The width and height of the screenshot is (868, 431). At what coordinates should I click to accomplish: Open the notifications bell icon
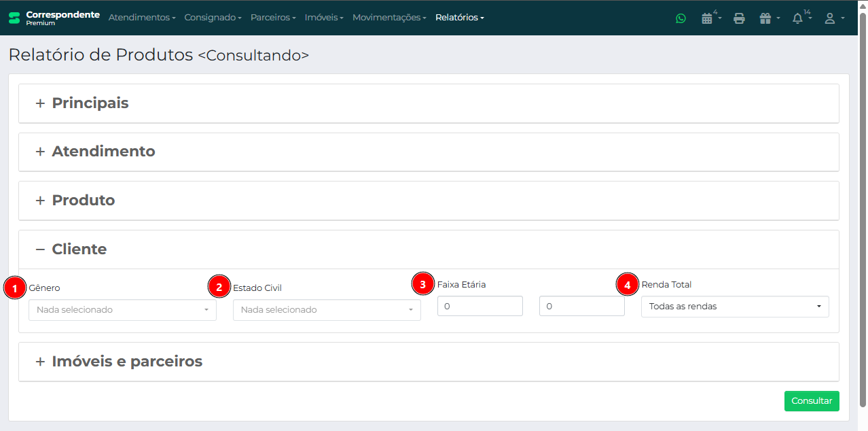799,18
